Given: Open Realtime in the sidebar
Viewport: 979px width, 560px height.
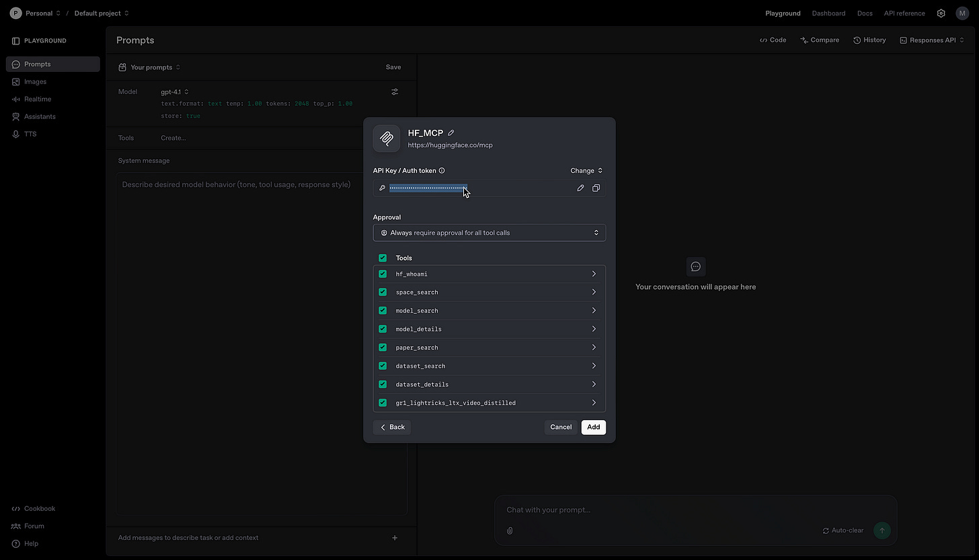Looking at the screenshot, I should tap(52, 99).
